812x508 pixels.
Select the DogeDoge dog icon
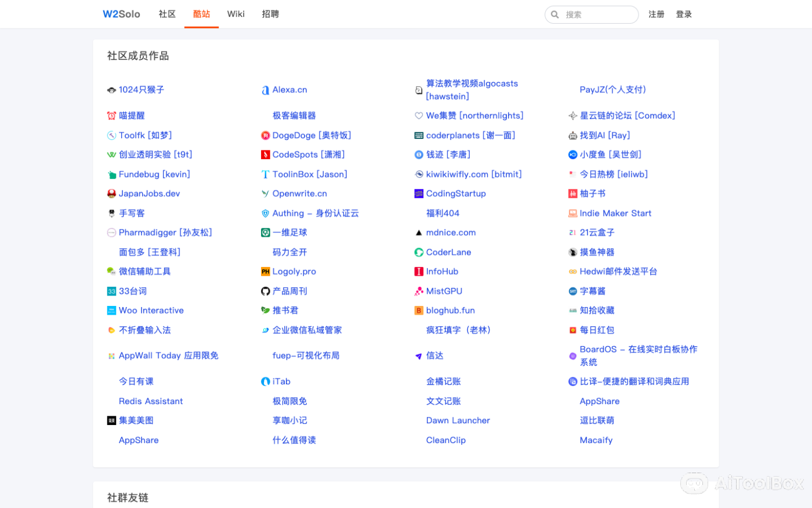pos(266,135)
